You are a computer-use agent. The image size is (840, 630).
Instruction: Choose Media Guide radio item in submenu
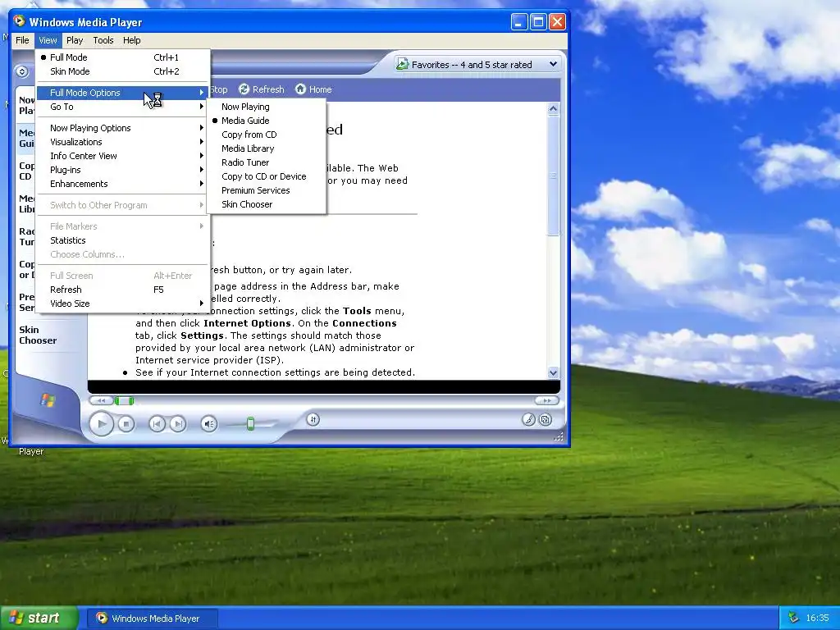(x=267, y=121)
